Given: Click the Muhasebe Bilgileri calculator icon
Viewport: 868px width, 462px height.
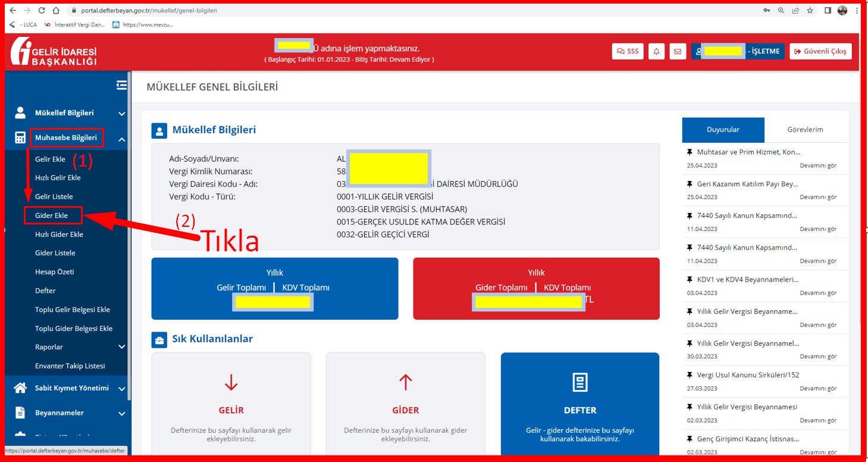Looking at the screenshot, I should point(20,138).
